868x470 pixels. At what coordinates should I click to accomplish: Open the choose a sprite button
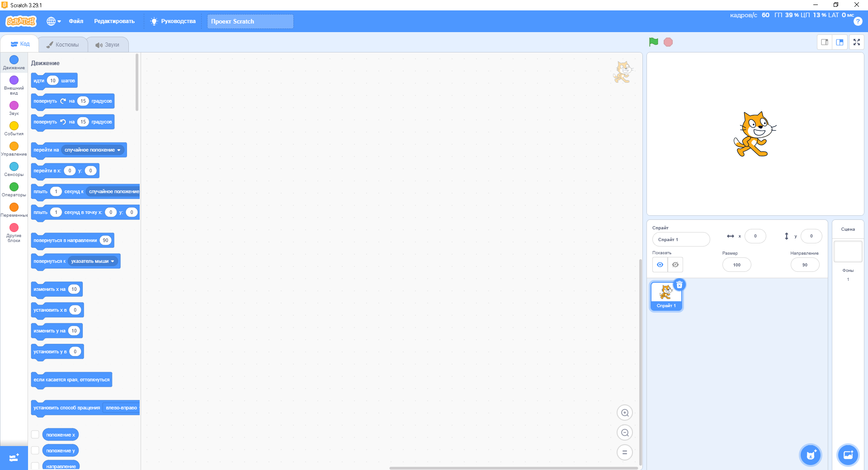point(811,455)
